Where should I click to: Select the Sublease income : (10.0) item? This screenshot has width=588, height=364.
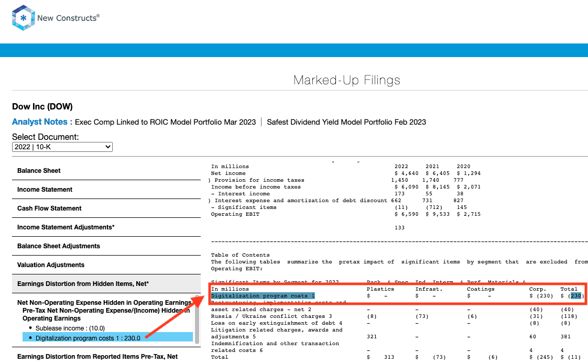(70, 328)
